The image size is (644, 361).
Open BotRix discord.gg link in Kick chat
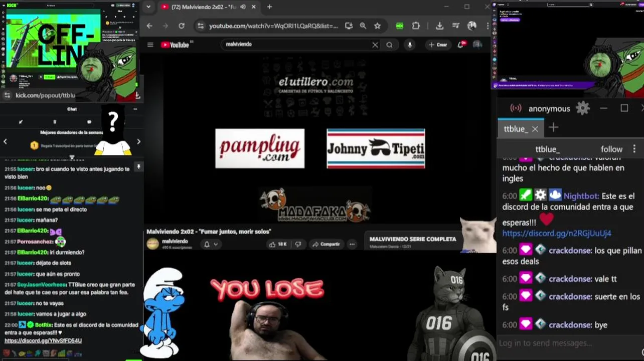43,340
